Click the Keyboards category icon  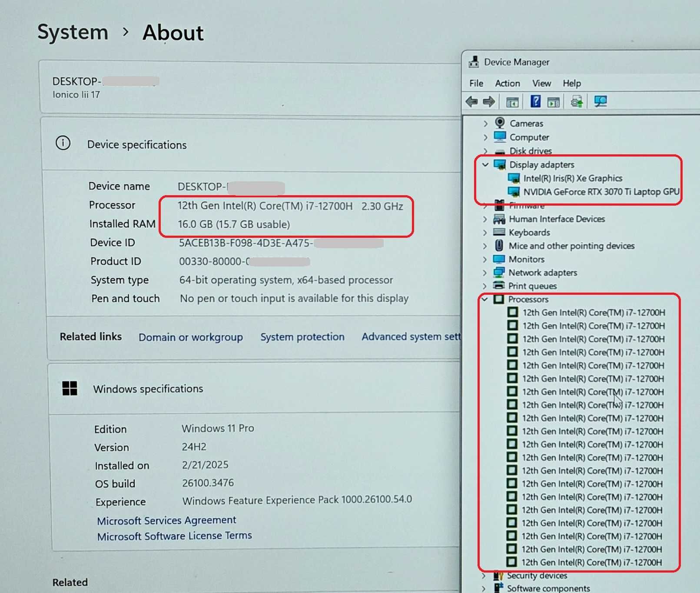click(x=499, y=232)
